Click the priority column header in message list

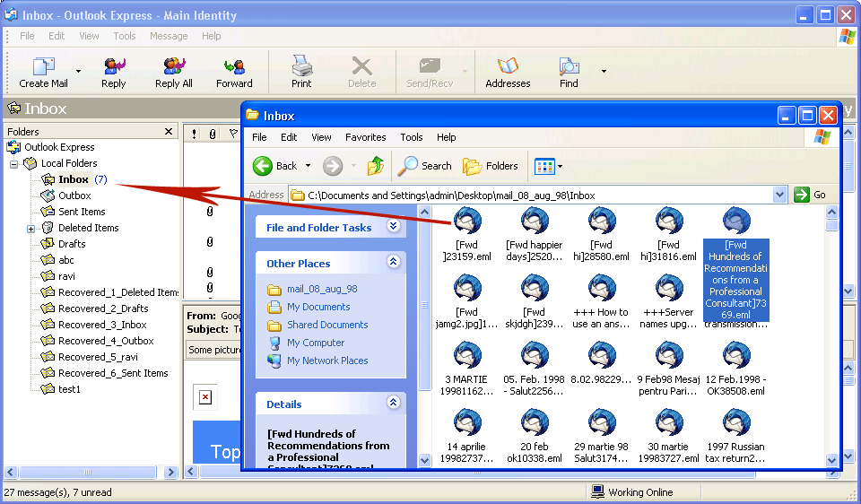pyautogui.click(x=194, y=134)
